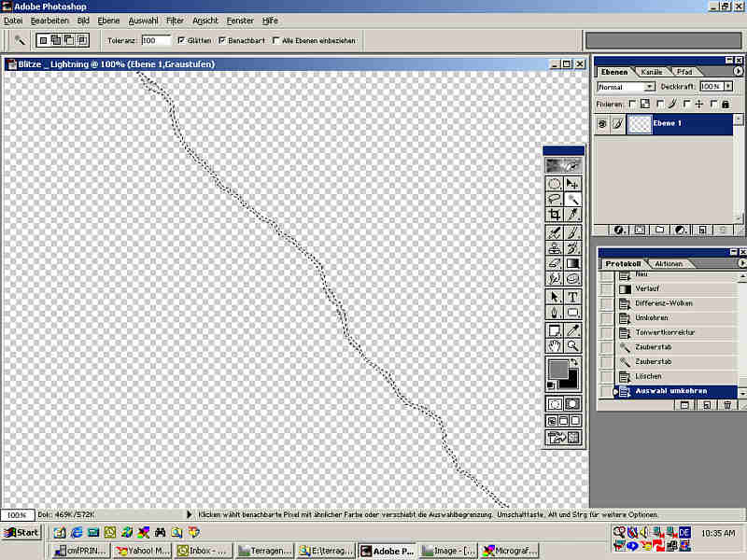747x560 pixels.
Task: Switch to the Kanäle tab
Action: (x=651, y=72)
